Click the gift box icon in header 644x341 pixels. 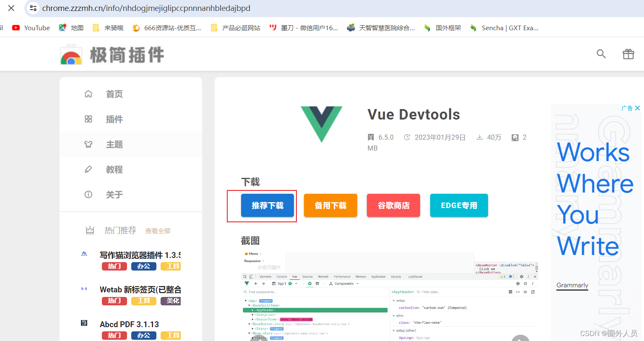628,54
